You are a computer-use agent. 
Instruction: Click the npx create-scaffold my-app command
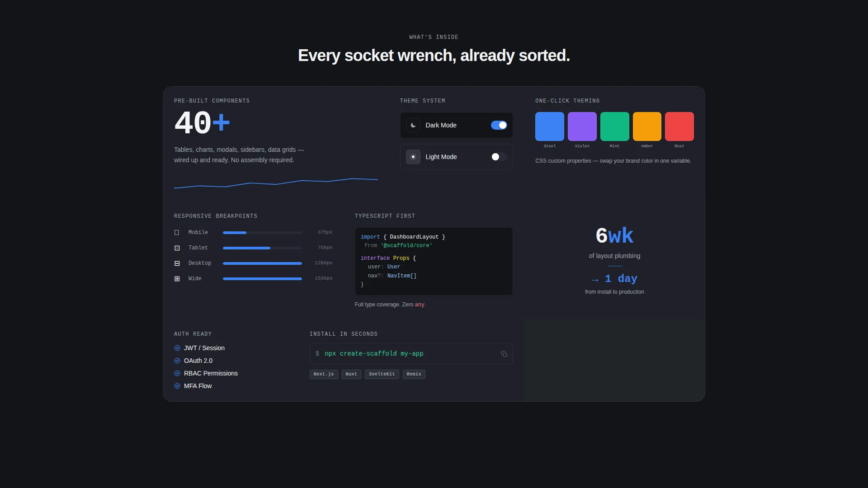tap(374, 354)
